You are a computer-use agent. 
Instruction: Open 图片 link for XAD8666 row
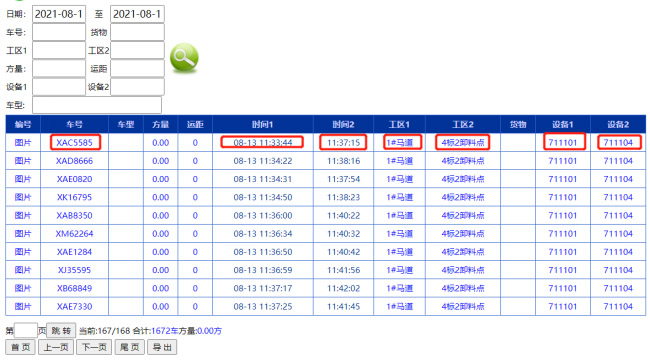click(23, 161)
